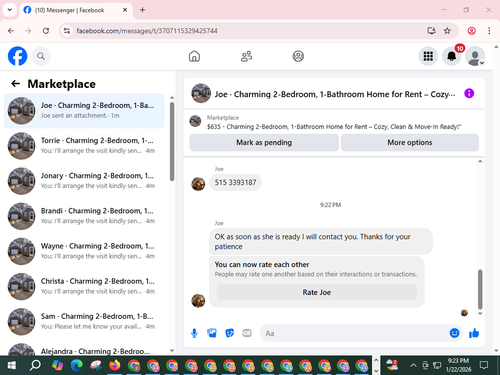Bookmark this page with the star
Screen dimensions: 500x375
(x=447, y=31)
